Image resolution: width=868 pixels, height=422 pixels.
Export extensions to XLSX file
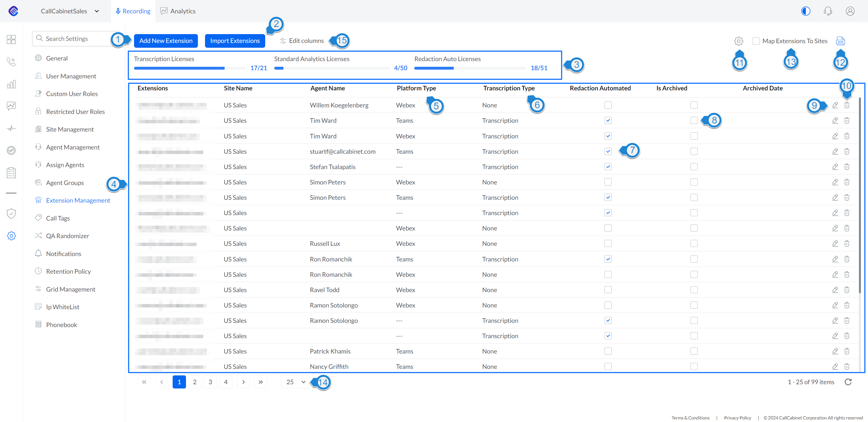point(840,41)
